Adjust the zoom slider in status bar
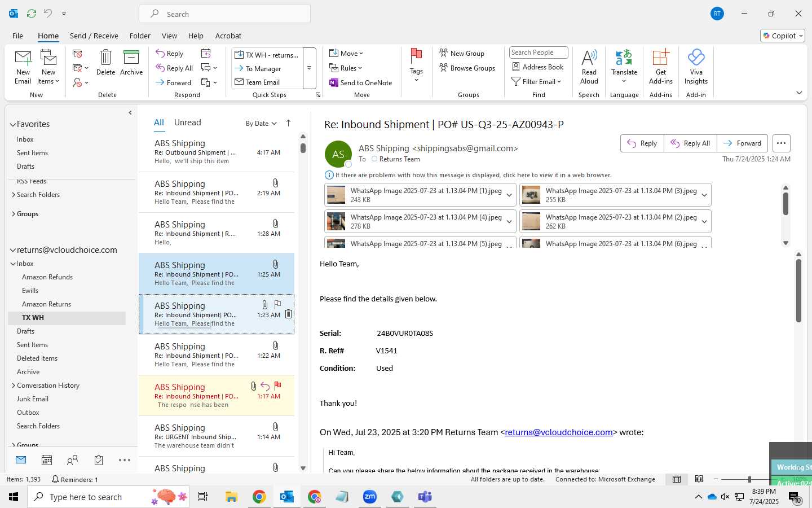This screenshot has height=508, width=812. click(x=749, y=479)
